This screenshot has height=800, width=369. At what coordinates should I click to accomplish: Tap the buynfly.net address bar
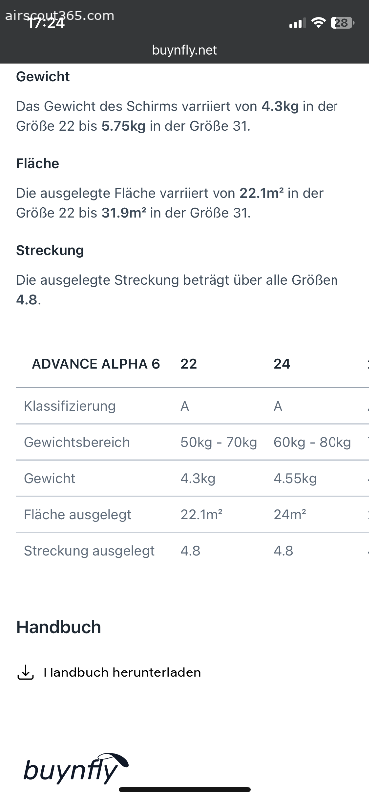(x=184, y=50)
